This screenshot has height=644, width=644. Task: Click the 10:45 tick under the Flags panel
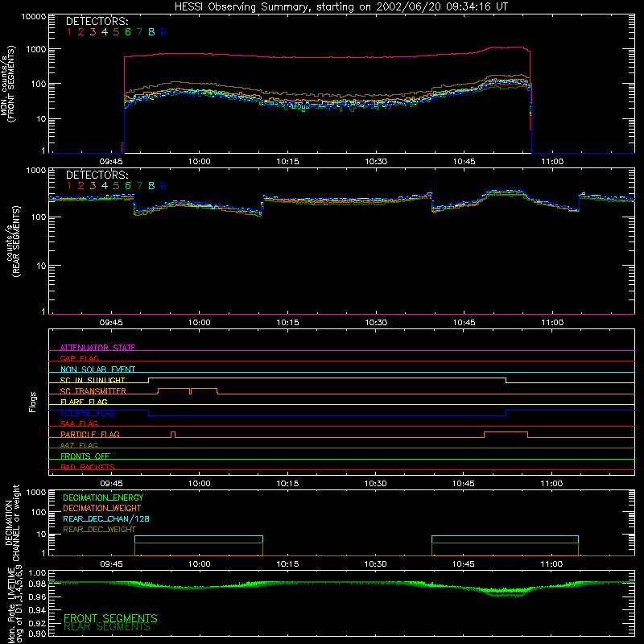(x=464, y=484)
